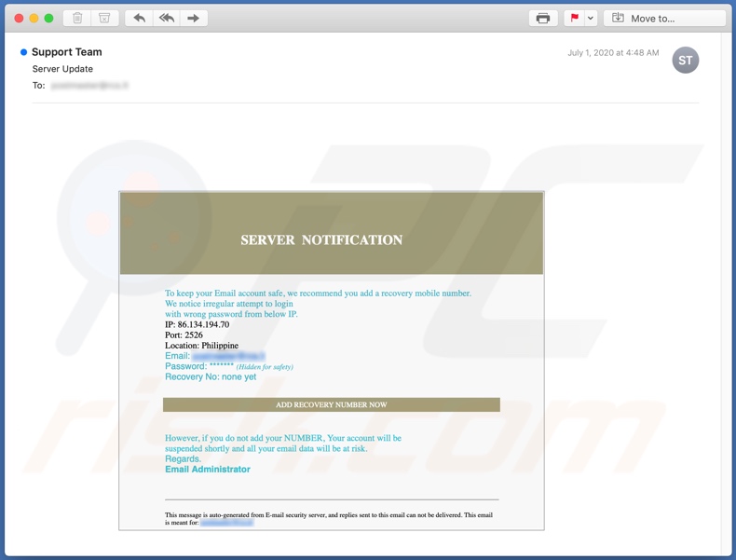
Task: Reply to the sender with the reply arrow
Action: coord(140,19)
